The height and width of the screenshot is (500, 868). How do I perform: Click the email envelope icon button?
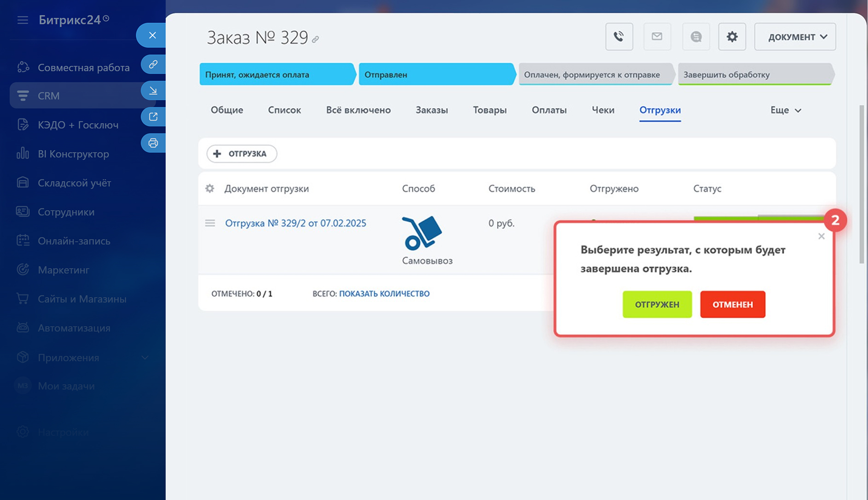click(x=657, y=37)
